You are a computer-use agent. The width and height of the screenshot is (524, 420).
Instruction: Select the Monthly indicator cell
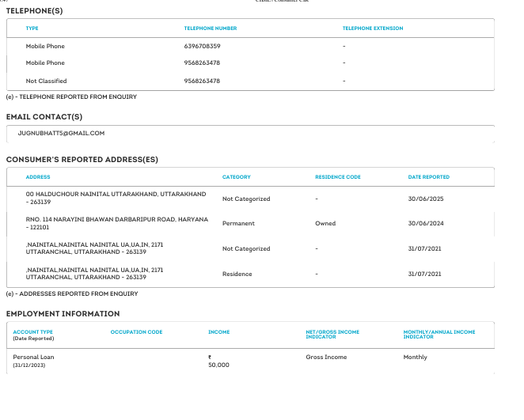[x=415, y=358]
